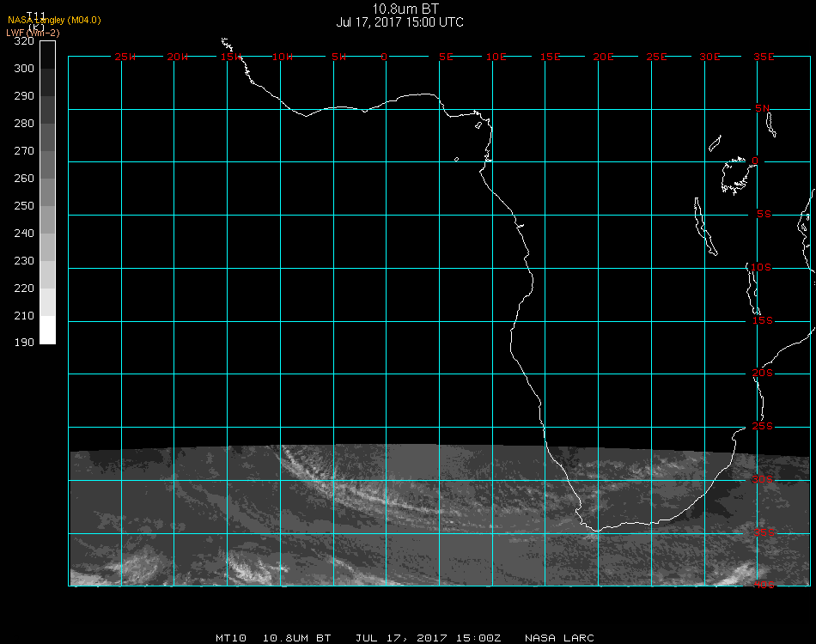Click the darkest top segment of the grayscale bar

[47, 55]
